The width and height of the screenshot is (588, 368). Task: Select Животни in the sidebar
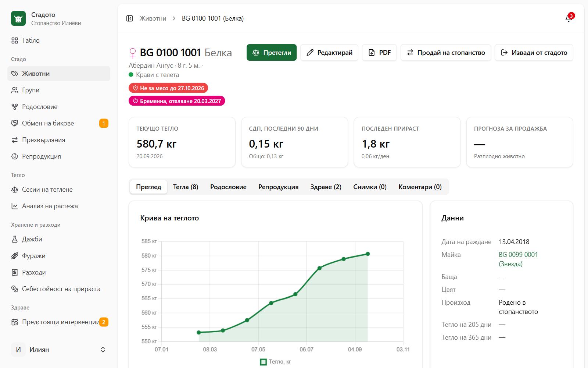[59, 74]
